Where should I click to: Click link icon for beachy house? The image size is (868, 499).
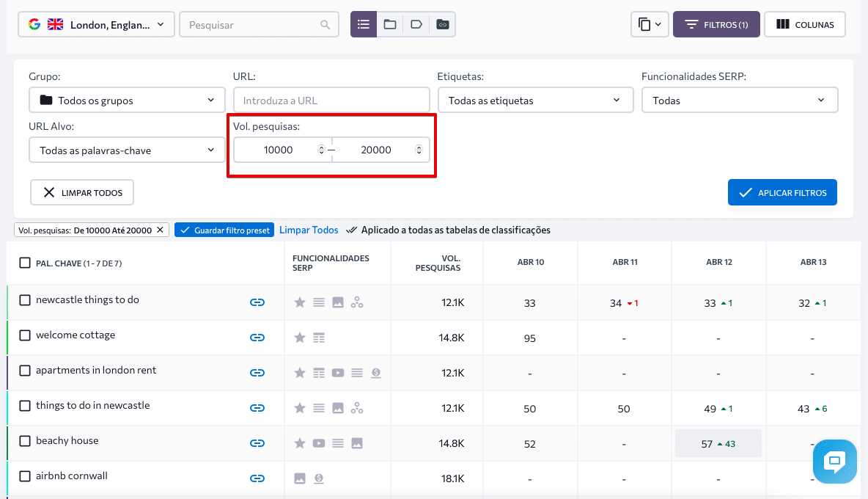pos(257,443)
